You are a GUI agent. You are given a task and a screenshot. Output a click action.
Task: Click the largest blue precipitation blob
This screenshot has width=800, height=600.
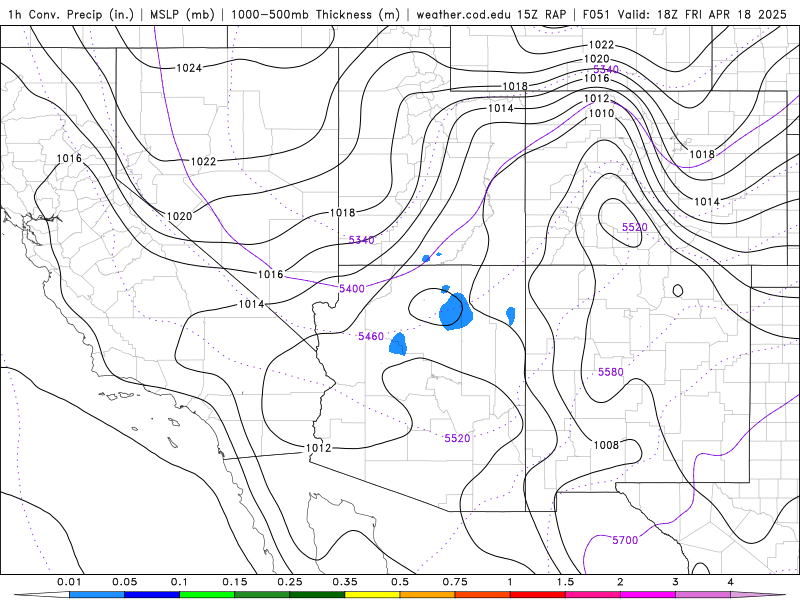[456, 311]
